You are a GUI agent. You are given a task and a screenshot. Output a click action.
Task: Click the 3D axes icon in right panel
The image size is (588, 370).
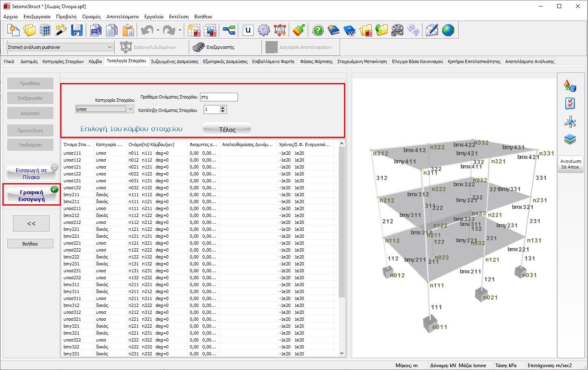pos(570,121)
